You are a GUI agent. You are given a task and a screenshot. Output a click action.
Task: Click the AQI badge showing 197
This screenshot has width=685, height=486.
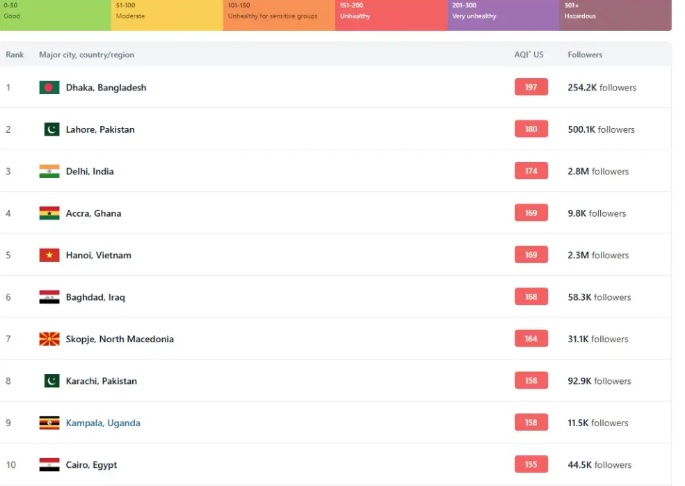click(531, 88)
